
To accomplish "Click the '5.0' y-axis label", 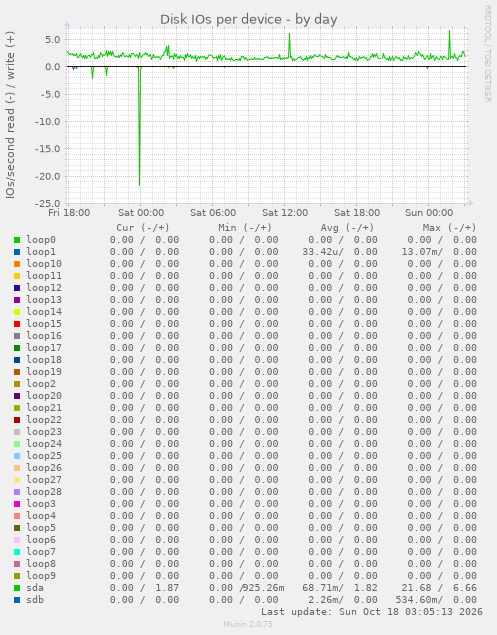I will pyautogui.click(x=52, y=40).
